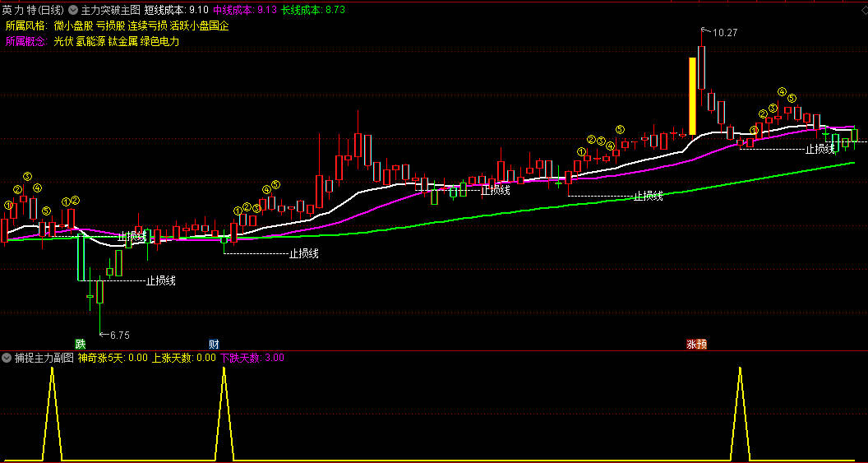Expand the dropdown arrow beside 捕捉主力副图
This screenshot has width=868, height=463.
click(7, 358)
